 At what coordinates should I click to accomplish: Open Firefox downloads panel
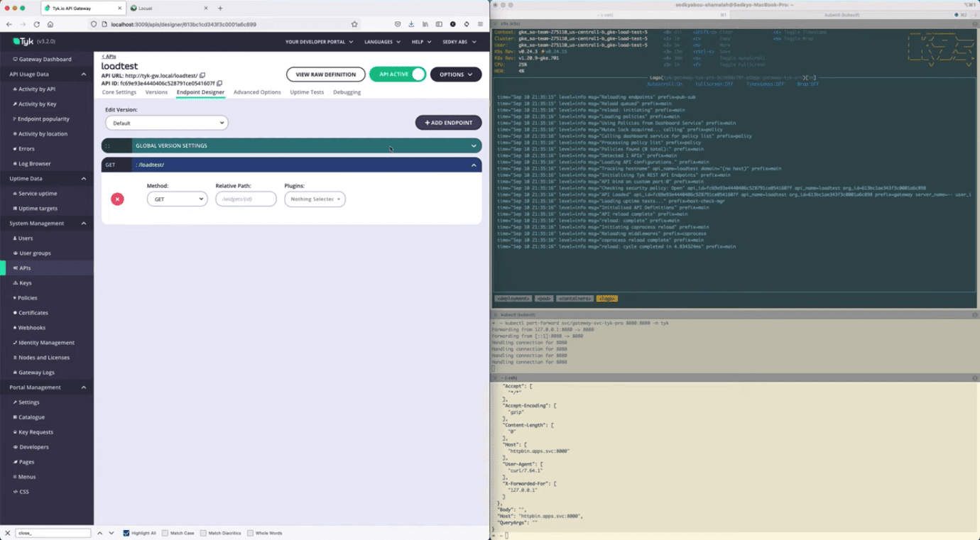coord(411,24)
